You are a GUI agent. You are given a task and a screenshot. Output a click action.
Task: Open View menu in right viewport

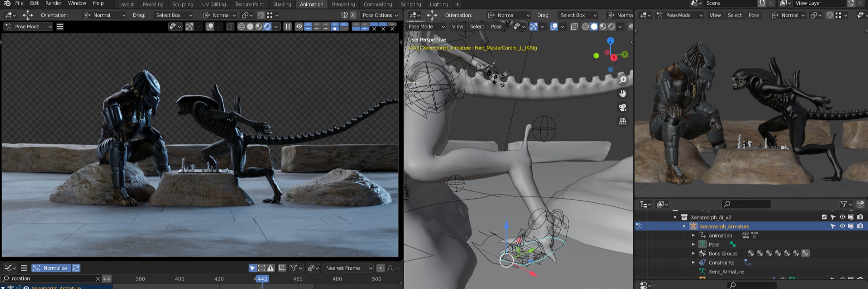pyautogui.click(x=715, y=15)
